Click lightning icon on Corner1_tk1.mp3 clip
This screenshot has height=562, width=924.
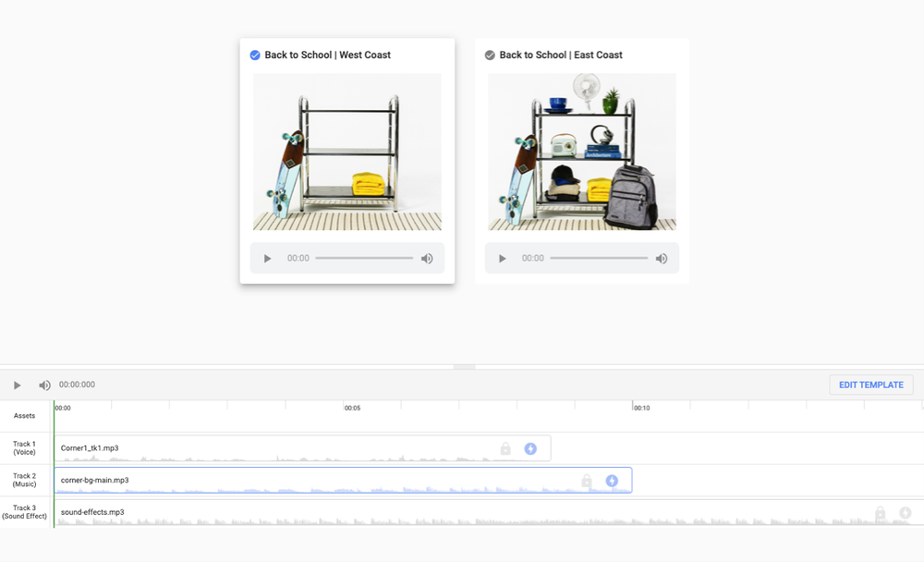pyautogui.click(x=530, y=448)
